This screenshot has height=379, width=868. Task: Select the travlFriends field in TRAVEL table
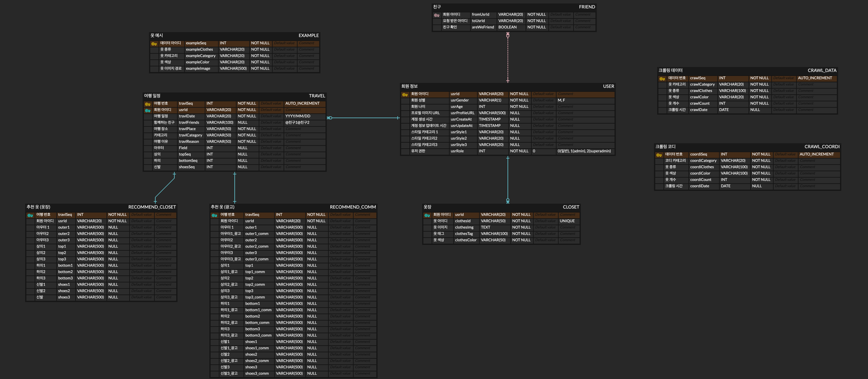coord(189,122)
